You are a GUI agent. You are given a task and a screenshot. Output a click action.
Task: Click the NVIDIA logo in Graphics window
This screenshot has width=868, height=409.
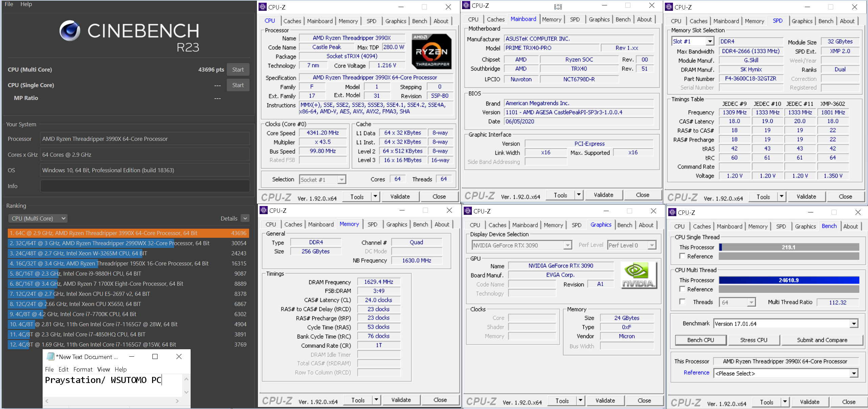click(x=638, y=276)
